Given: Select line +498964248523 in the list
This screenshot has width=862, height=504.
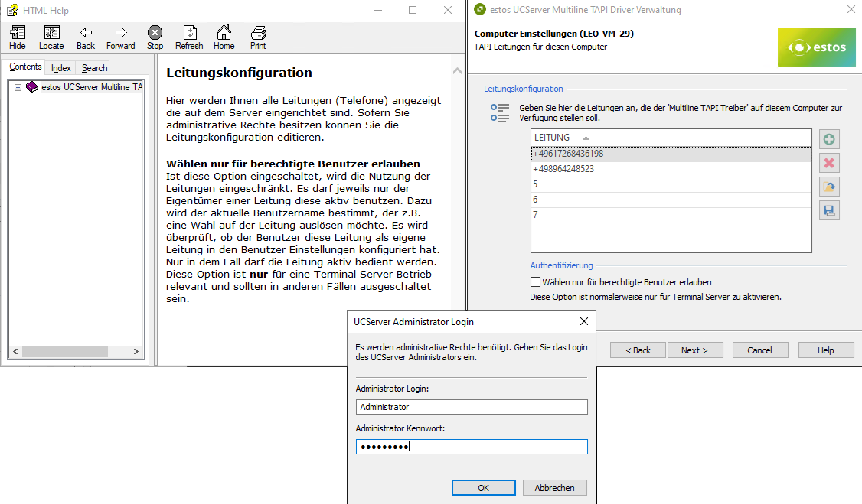Looking at the screenshot, I should [563, 169].
